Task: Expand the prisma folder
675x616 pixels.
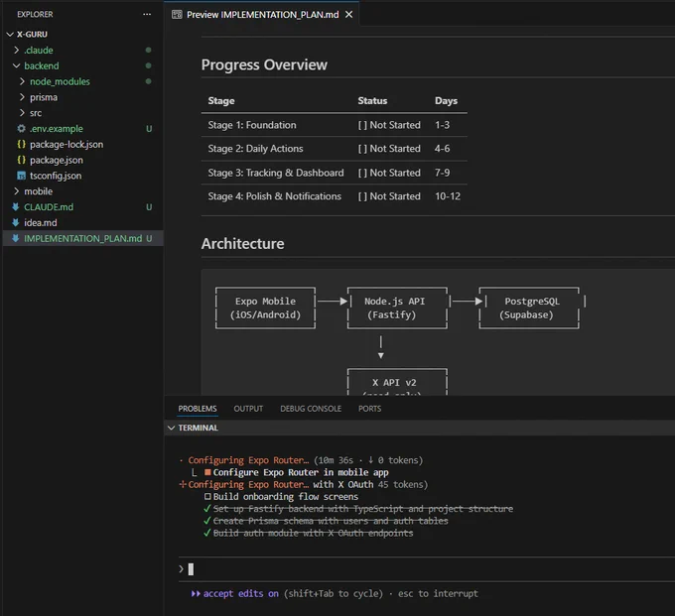Action: 22,97
